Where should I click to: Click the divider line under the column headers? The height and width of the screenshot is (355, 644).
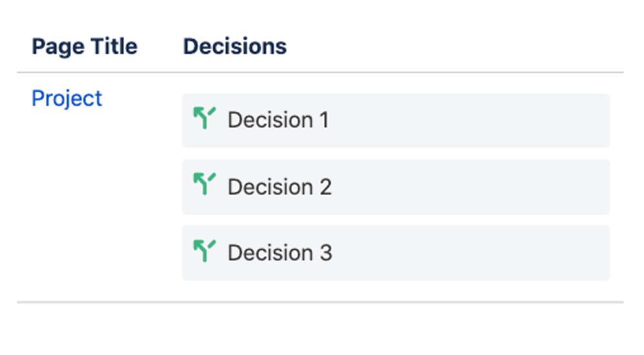pyautogui.click(x=320, y=72)
